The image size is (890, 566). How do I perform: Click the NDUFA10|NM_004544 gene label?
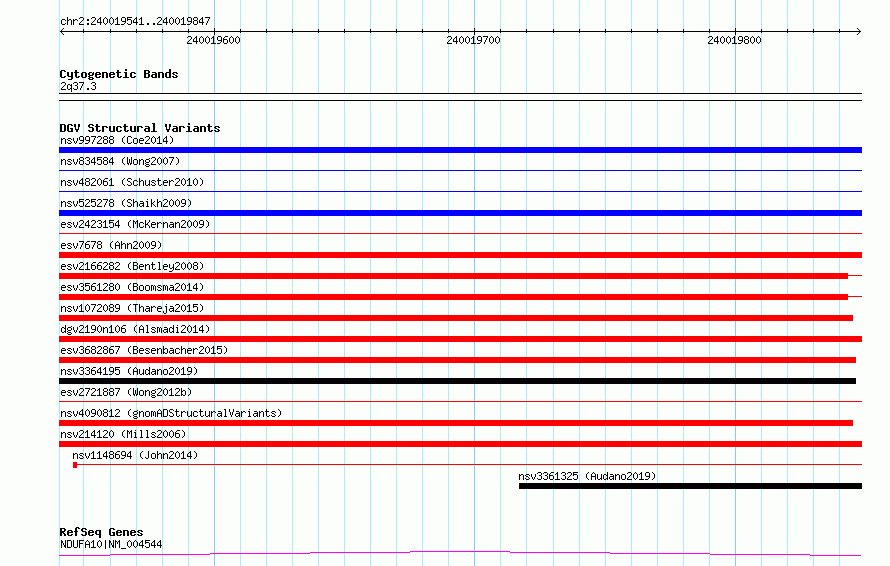coord(111,544)
